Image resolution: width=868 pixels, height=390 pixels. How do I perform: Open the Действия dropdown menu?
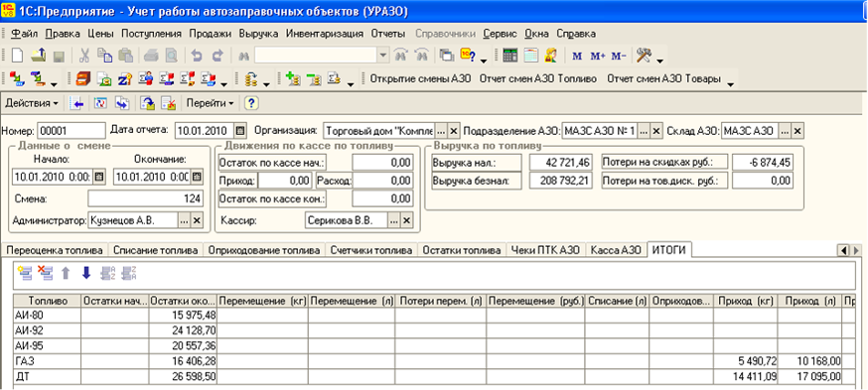pos(32,103)
